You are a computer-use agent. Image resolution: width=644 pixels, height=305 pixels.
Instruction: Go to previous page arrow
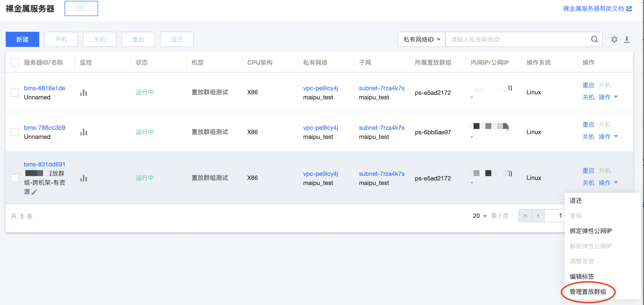pyautogui.click(x=538, y=216)
